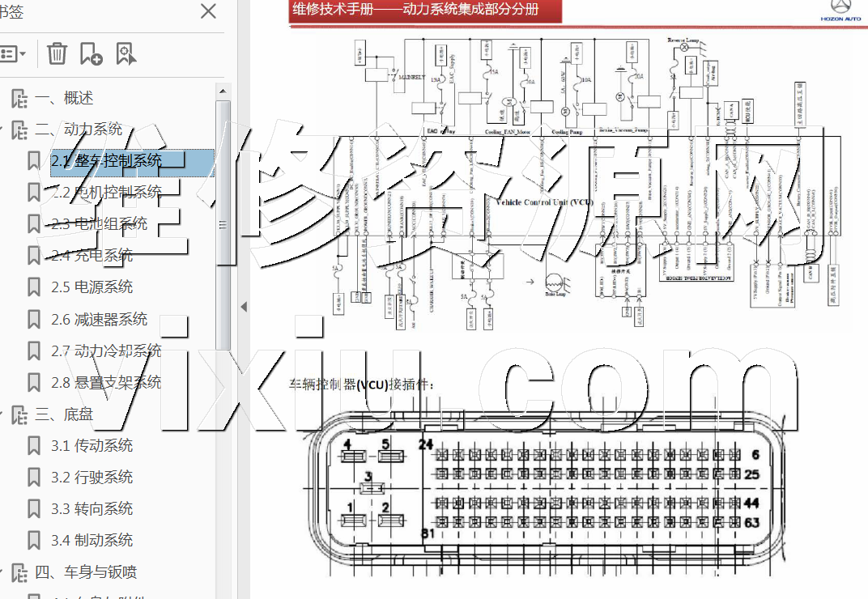This screenshot has width=868, height=599.
Task: Jump to 3.4 制动系统 bookmark
Action: click(91, 541)
